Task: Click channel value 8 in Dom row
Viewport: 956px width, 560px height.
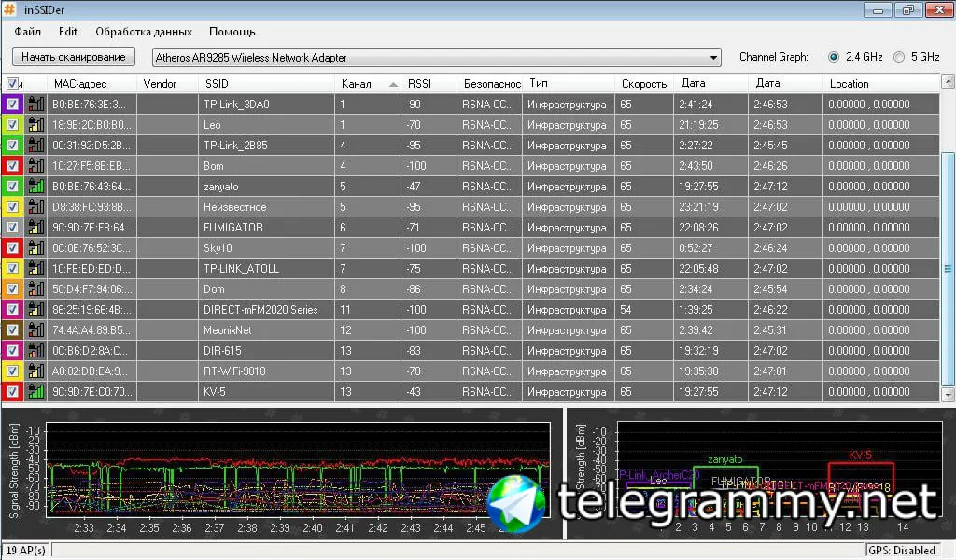Action: (368, 289)
